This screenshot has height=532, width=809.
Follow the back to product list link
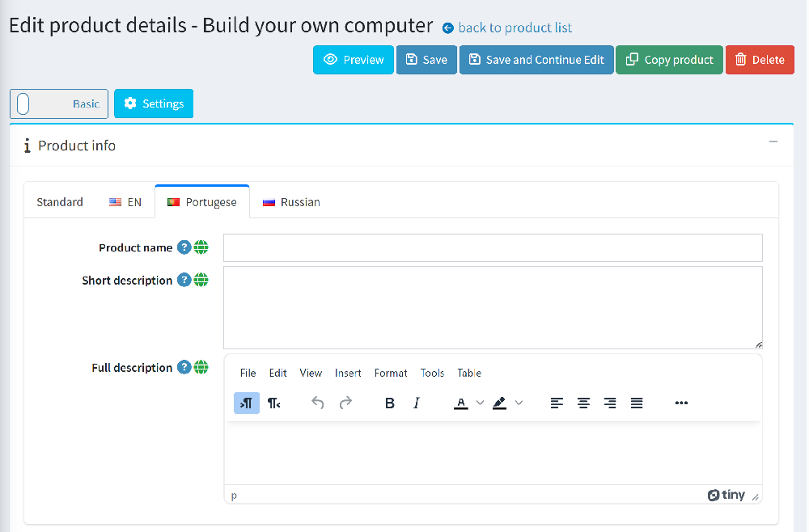pyautogui.click(x=514, y=27)
